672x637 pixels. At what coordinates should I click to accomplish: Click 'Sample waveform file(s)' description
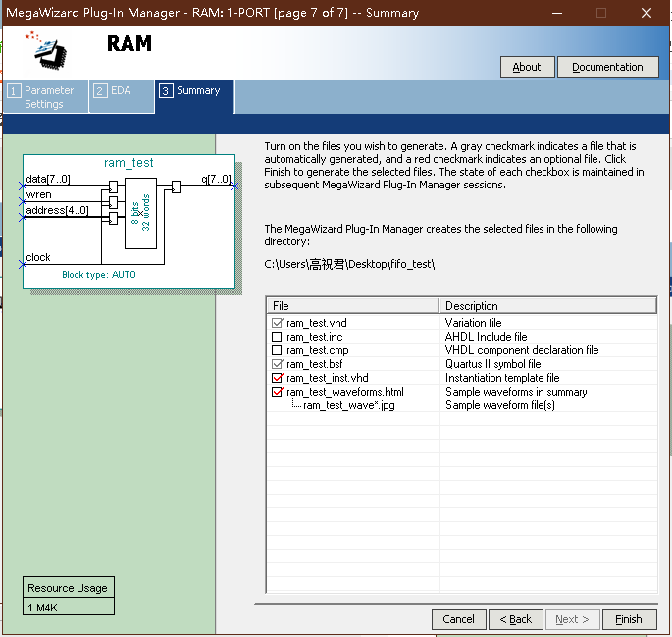coord(500,405)
